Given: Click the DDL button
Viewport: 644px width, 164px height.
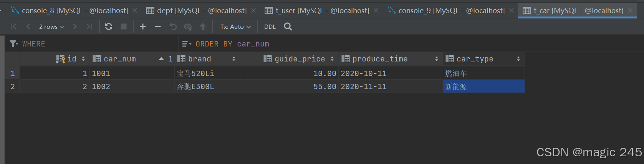Looking at the screenshot, I should click(x=270, y=27).
